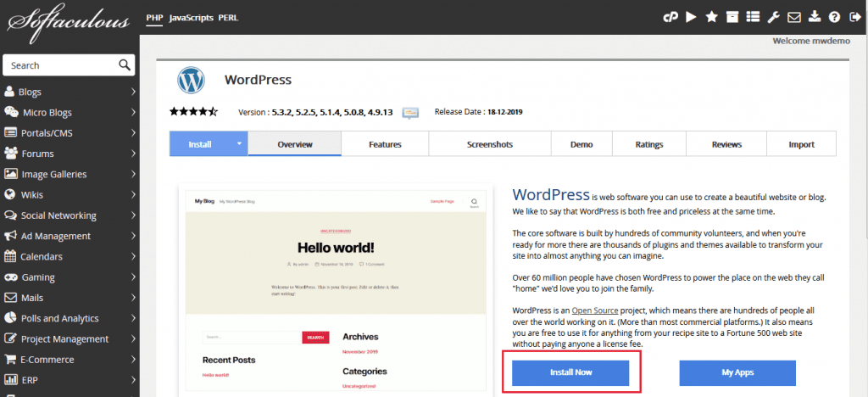Open settings with the wrench icon
The height and width of the screenshot is (397, 868).
tap(773, 17)
